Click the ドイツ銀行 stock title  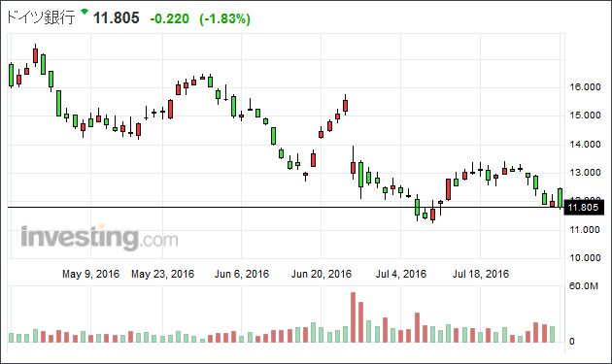coord(41,17)
